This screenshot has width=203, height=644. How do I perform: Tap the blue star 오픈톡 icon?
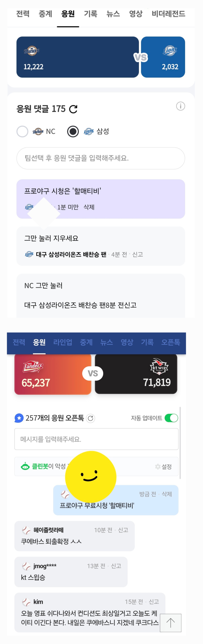[x=19, y=418]
